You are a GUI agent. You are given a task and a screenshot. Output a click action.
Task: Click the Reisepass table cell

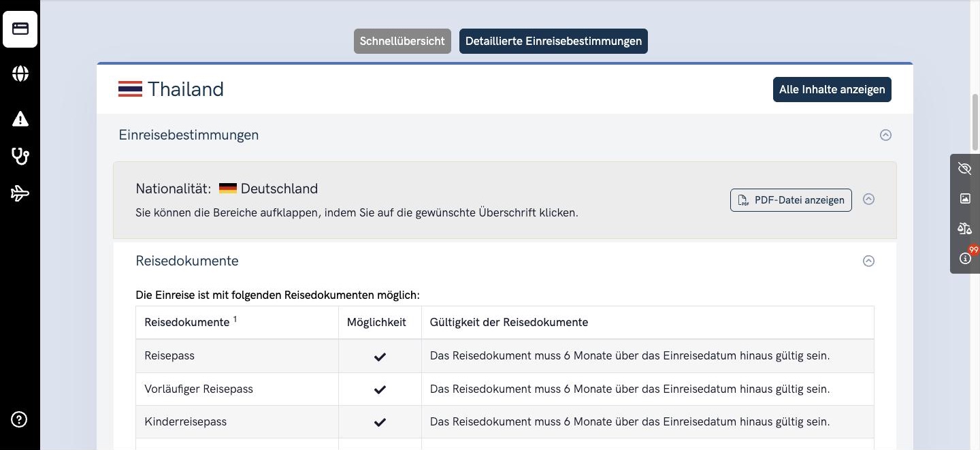[237, 356]
